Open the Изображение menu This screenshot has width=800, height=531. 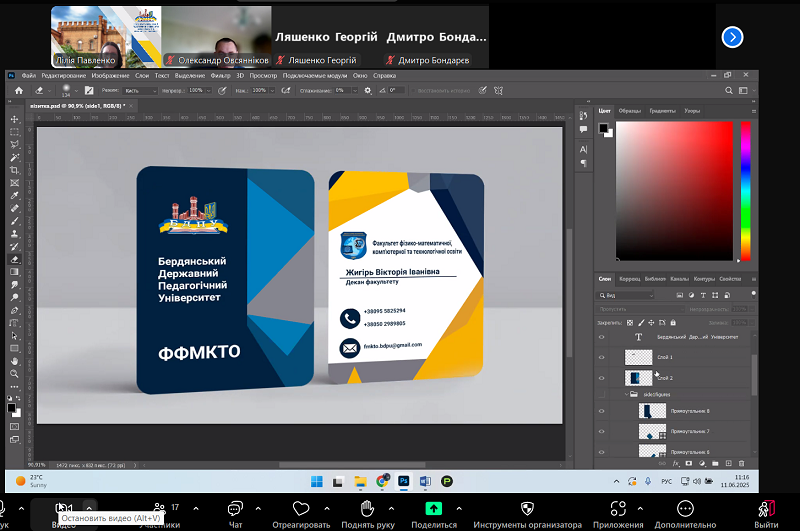110,75
